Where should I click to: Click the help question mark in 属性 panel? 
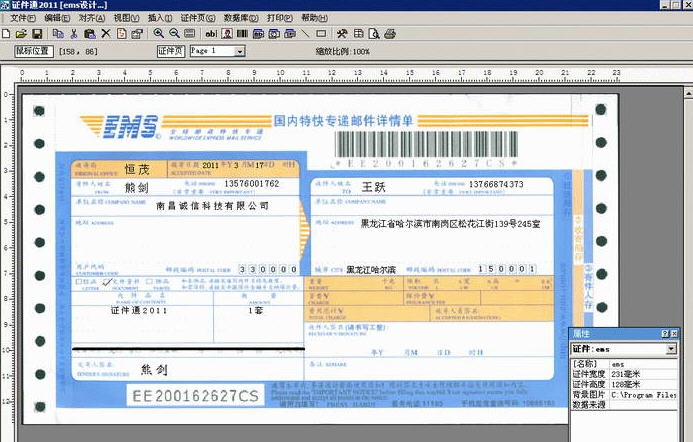[x=665, y=334]
